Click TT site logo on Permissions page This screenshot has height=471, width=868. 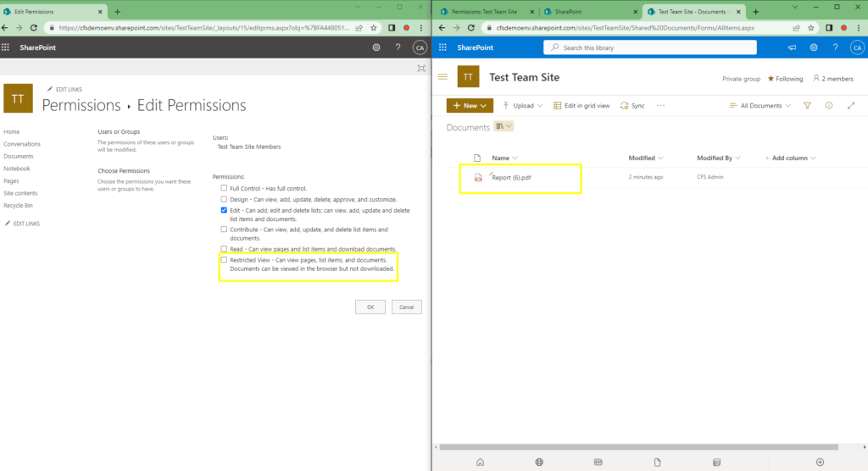click(19, 98)
